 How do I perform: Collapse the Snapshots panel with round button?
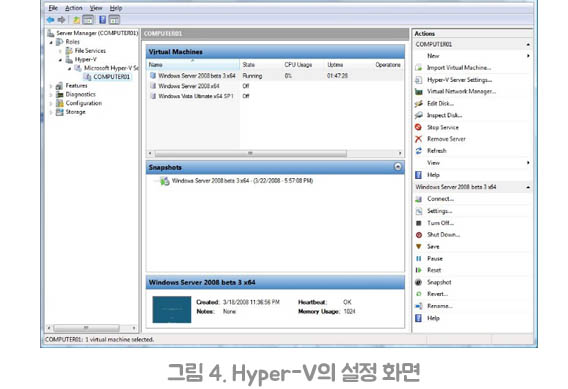point(397,167)
